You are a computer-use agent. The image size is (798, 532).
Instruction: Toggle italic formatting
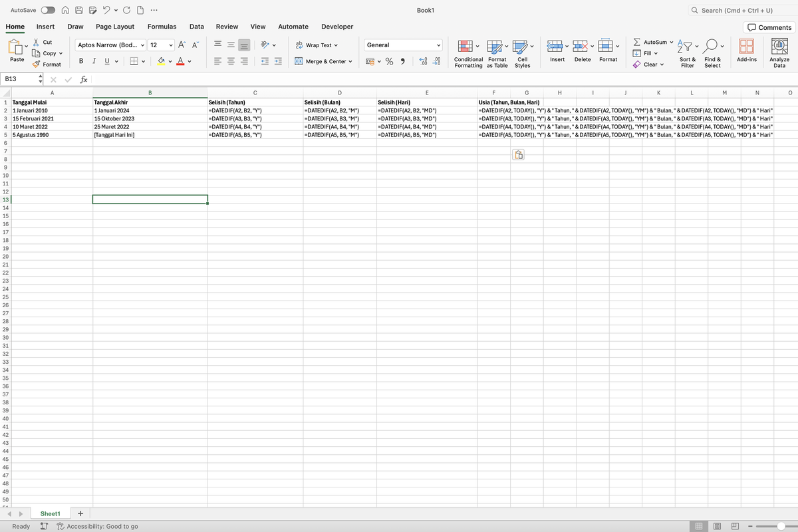click(x=92, y=60)
